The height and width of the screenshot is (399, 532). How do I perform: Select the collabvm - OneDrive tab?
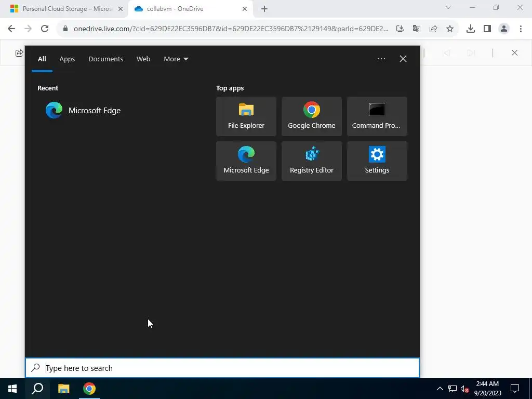[x=190, y=9]
